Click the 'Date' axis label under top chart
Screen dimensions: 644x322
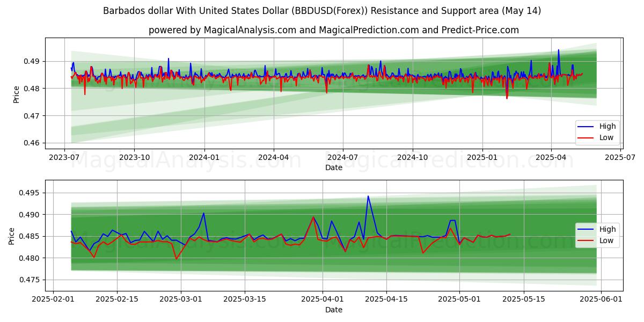[x=334, y=168]
